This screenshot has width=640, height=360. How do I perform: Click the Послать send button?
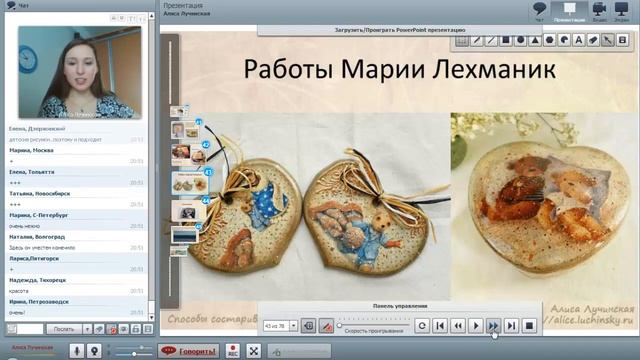64,329
